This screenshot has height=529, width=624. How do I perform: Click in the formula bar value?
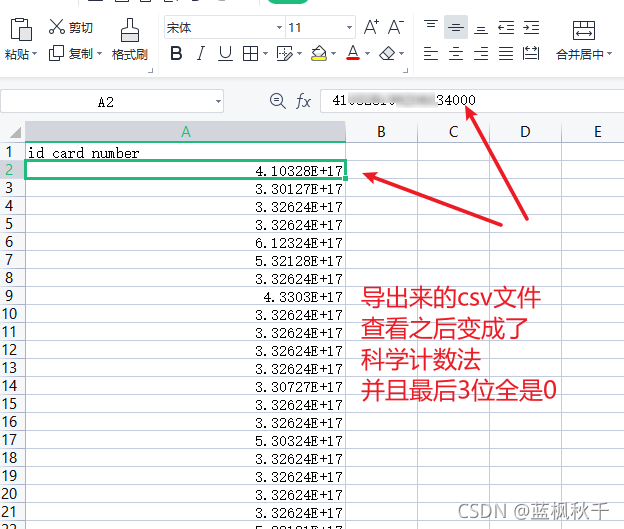click(x=472, y=100)
